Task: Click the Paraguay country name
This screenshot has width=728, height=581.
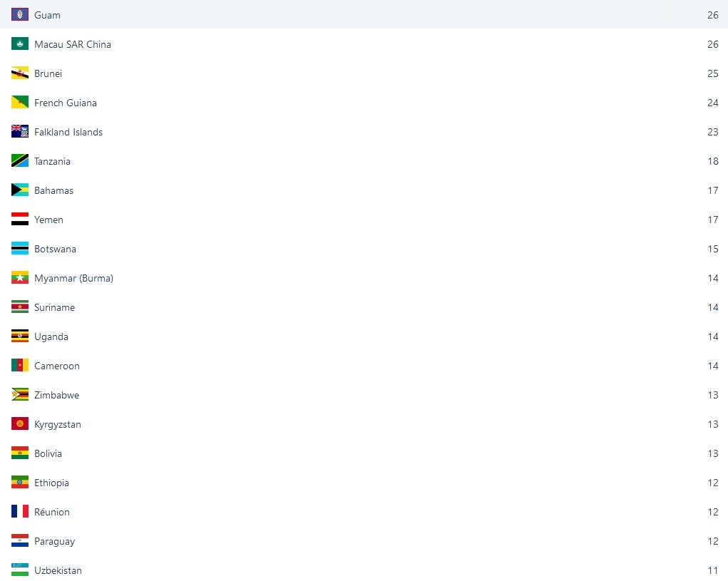Action: [54, 541]
